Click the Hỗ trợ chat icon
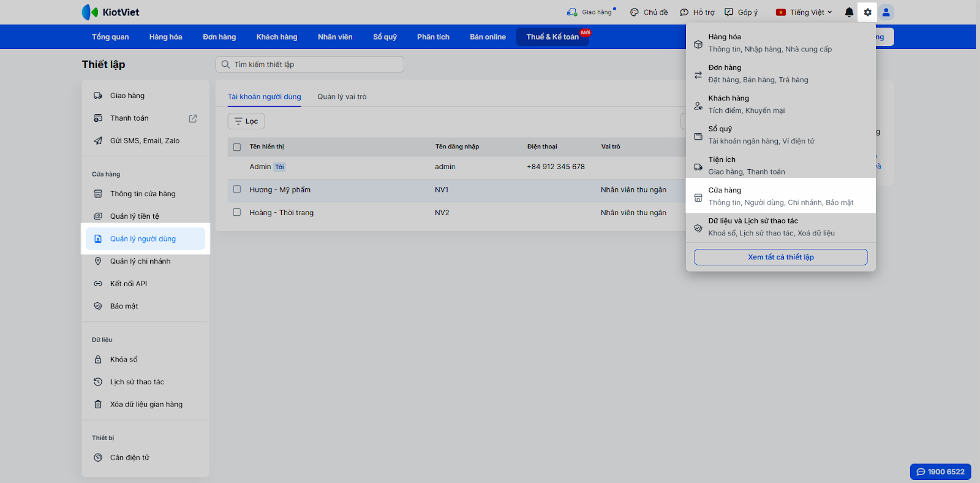The height and width of the screenshot is (483, 980). coord(684,12)
